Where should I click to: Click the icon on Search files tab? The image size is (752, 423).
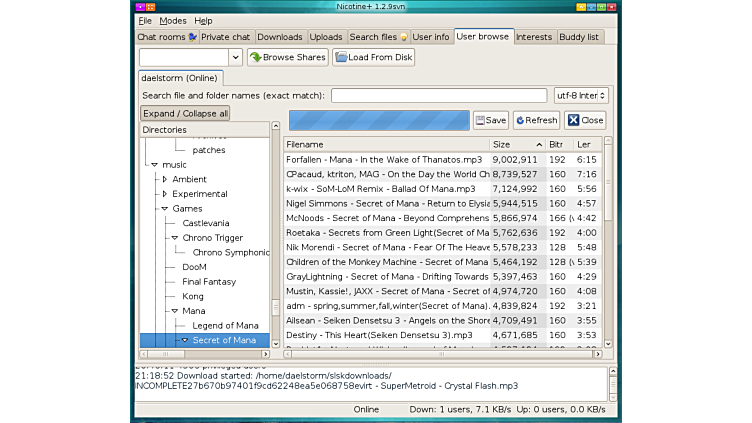point(404,37)
